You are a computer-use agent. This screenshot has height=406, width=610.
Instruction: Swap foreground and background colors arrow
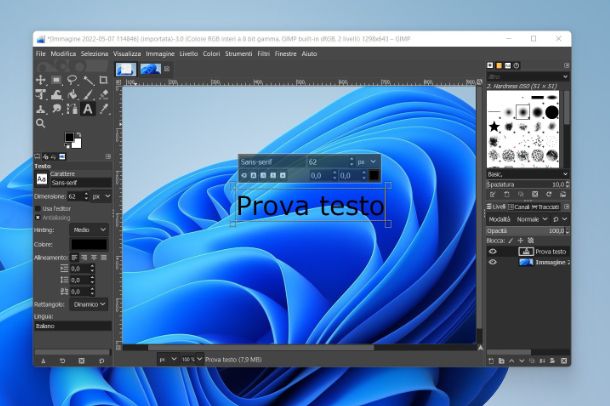click(79, 133)
